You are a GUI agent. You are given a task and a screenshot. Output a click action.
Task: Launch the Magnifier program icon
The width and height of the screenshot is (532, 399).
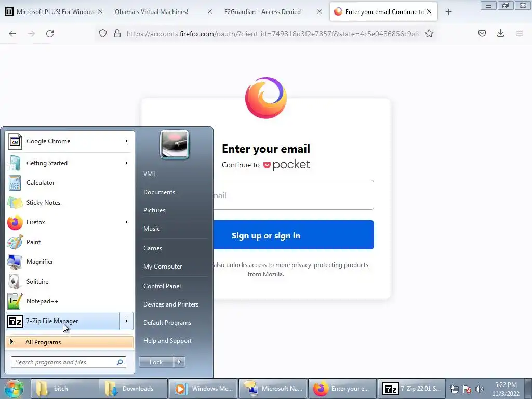pos(14,262)
